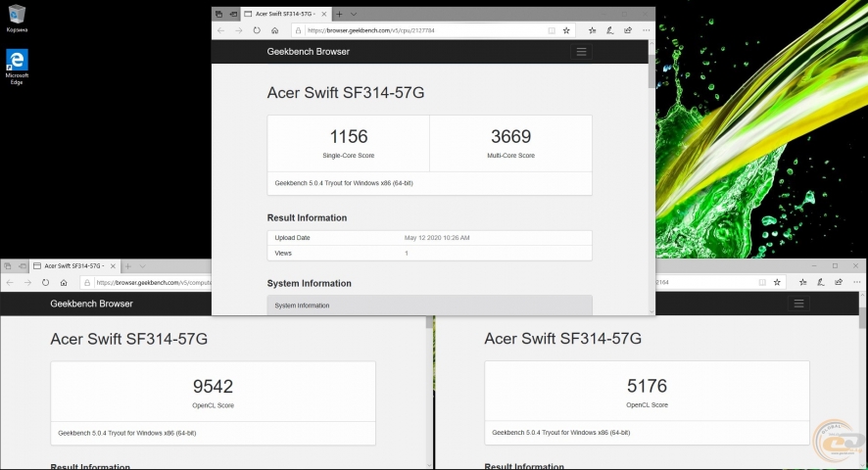Refresh the top Geekbench CPU page
The height and width of the screenshot is (470, 868).
point(257,30)
